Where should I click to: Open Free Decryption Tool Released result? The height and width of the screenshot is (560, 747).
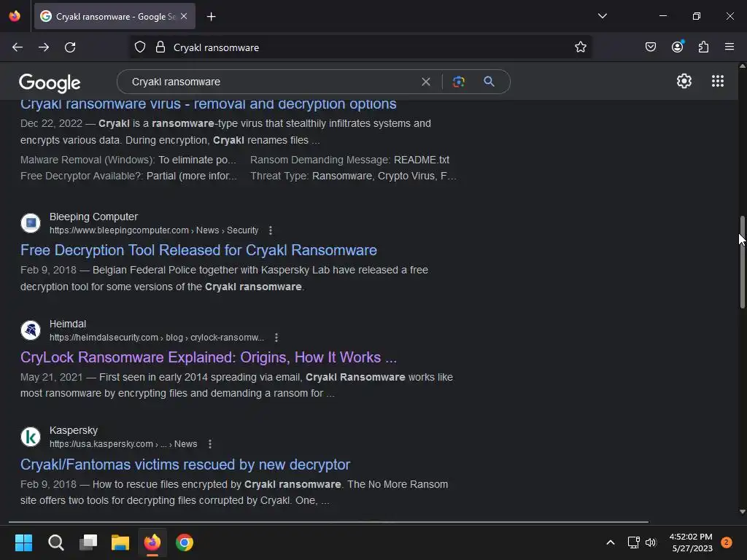click(198, 250)
